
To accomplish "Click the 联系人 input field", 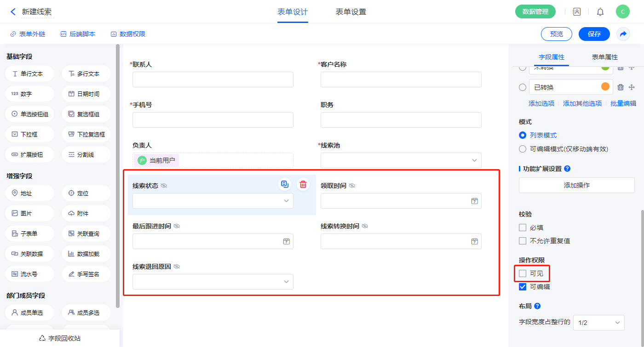I will point(213,80).
